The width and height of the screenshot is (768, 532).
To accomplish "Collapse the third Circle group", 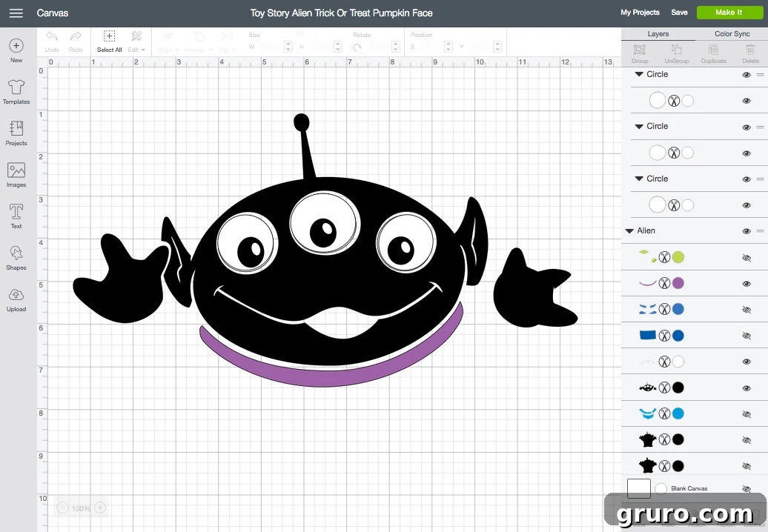I will pos(639,179).
